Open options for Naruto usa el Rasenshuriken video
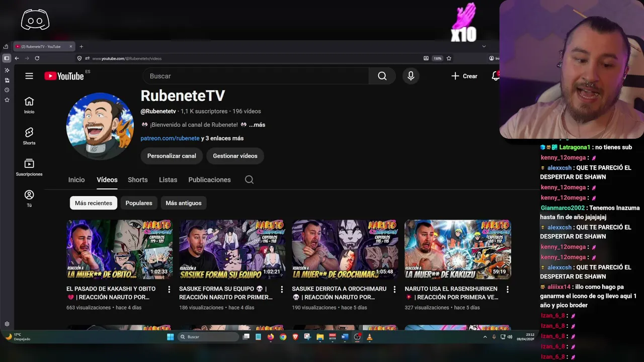 pos(507,289)
